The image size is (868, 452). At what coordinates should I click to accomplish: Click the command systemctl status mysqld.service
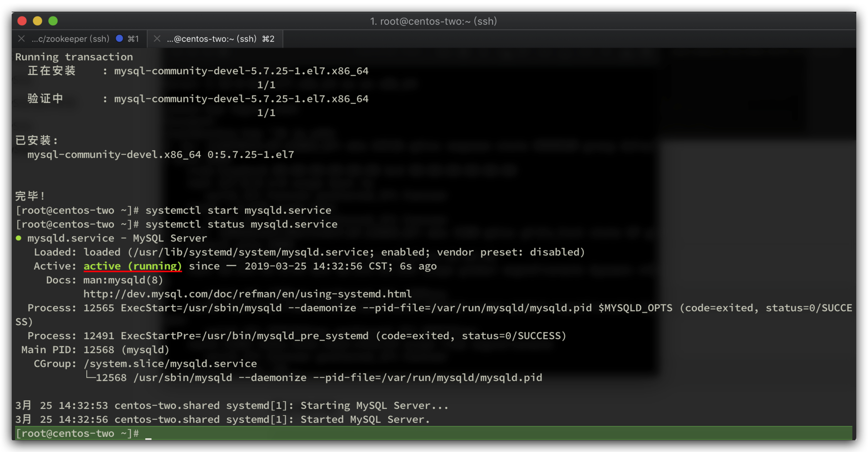pyautogui.click(x=241, y=224)
